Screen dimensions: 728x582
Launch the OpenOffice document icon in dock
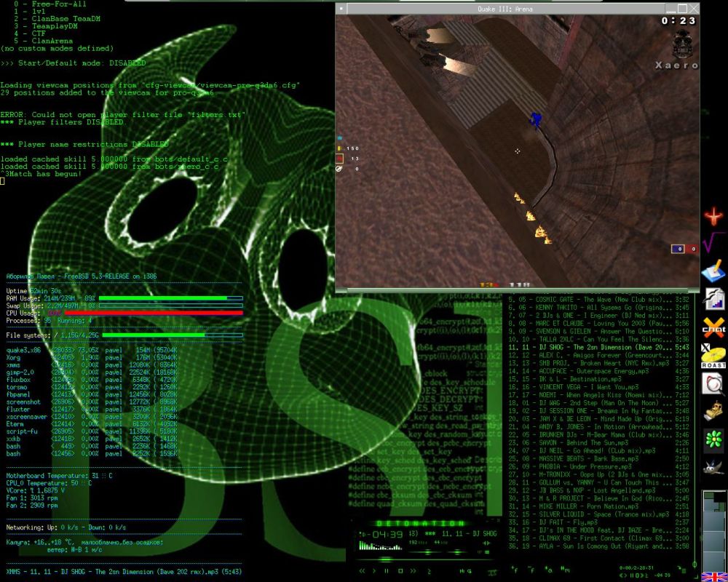[713, 298]
